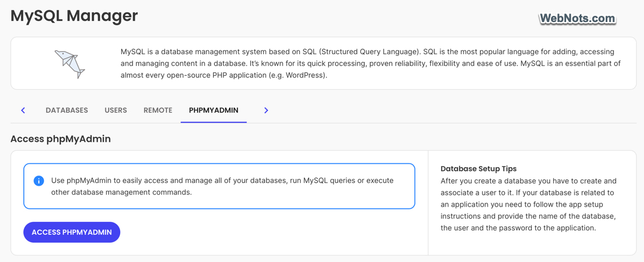The width and height of the screenshot is (644, 262).
Task: Click the 'Use phpMyAdmin to easily access' notice text
Action: coord(222,186)
